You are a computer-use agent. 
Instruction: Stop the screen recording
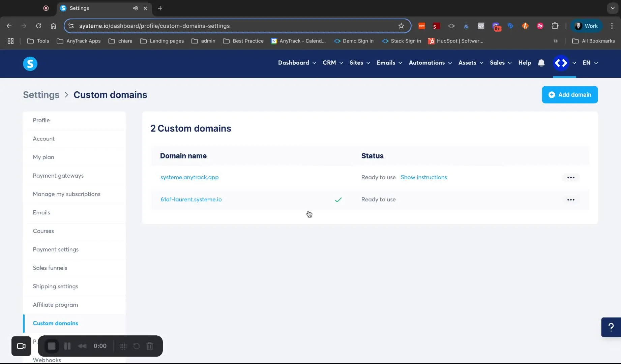(52, 346)
